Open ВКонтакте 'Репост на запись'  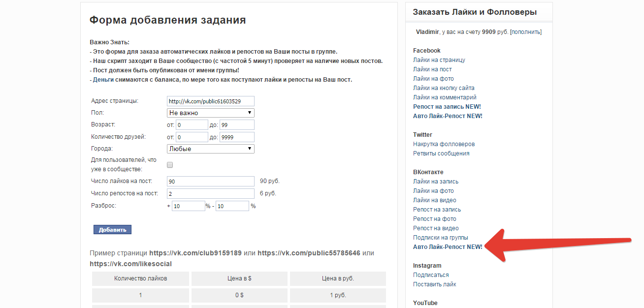click(437, 210)
